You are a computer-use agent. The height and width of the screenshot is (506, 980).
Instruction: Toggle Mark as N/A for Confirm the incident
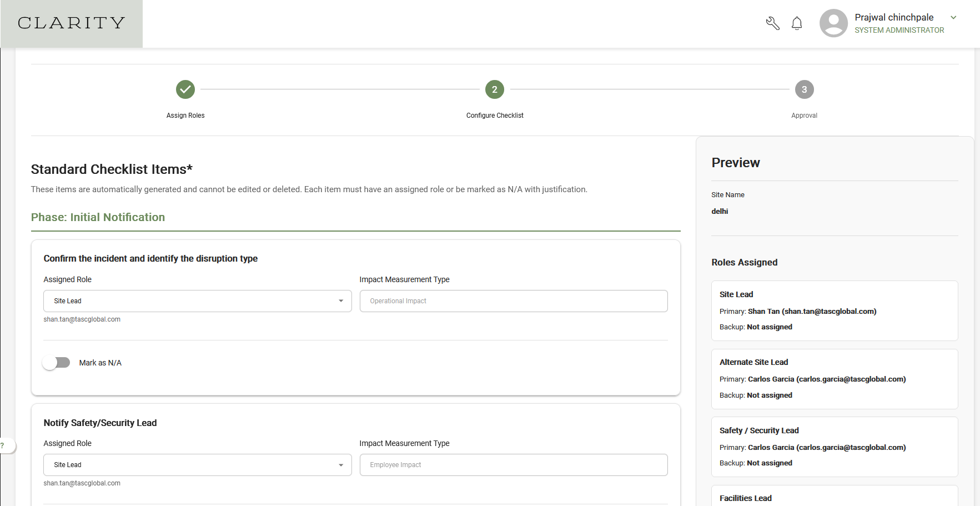(x=56, y=363)
